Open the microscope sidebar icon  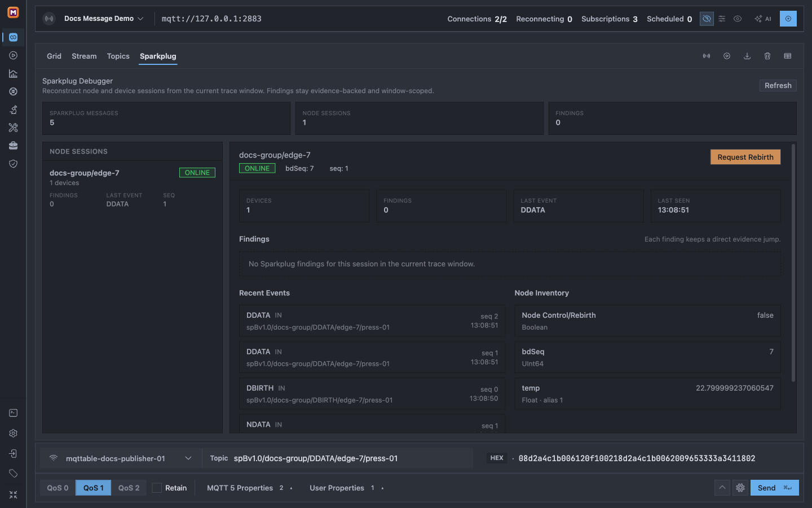coord(13,110)
